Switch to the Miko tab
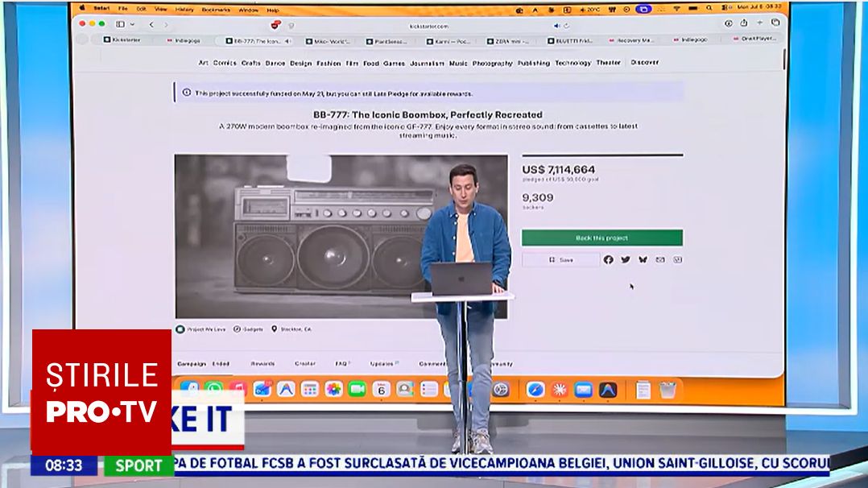This screenshot has width=868, height=488. click(x=329, y=42)
